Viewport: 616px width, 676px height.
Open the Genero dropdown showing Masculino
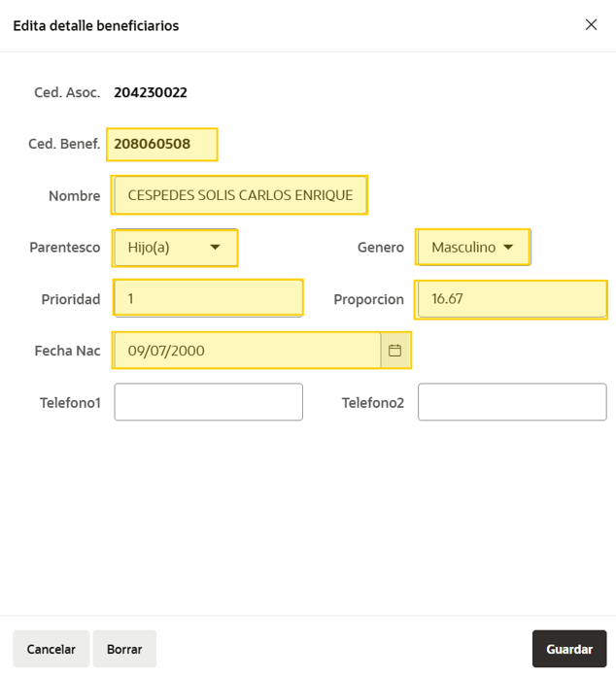473,248
